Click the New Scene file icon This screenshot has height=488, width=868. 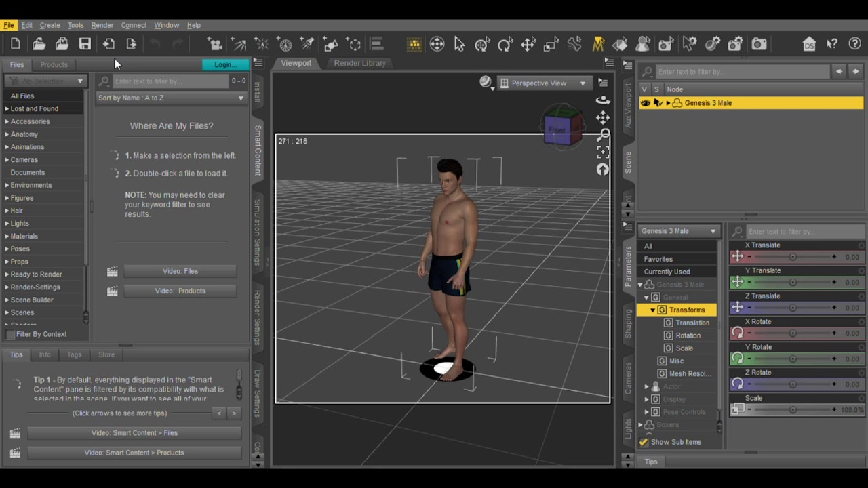[16, 44]
